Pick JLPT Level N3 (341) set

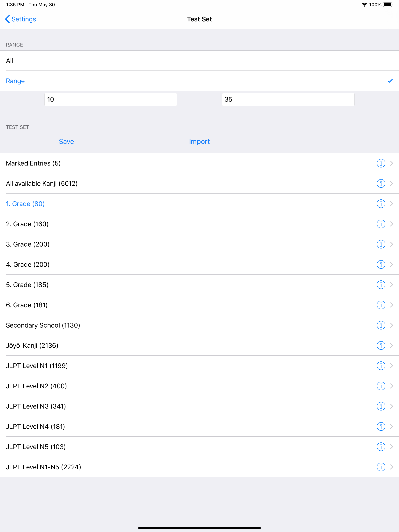(x=199, y=406)
